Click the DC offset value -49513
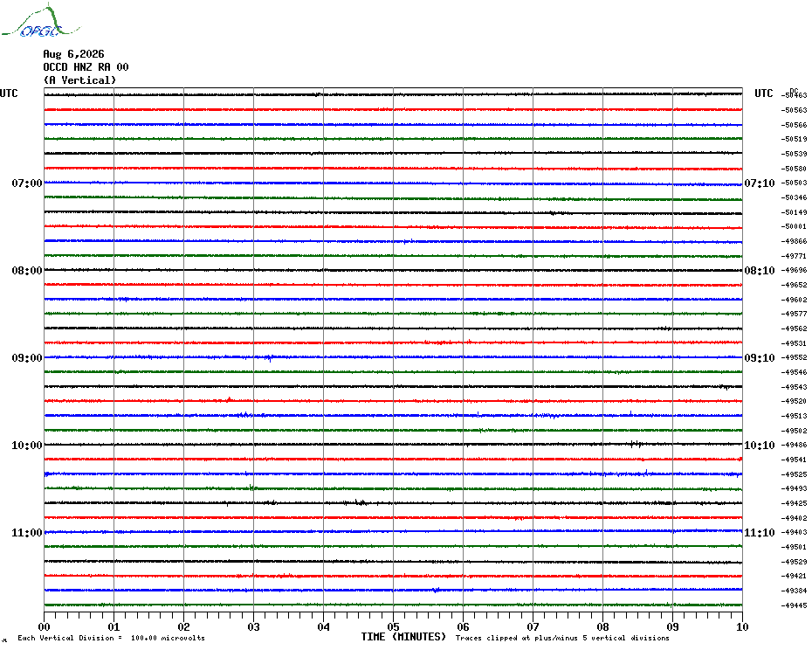 coord(794,416)
